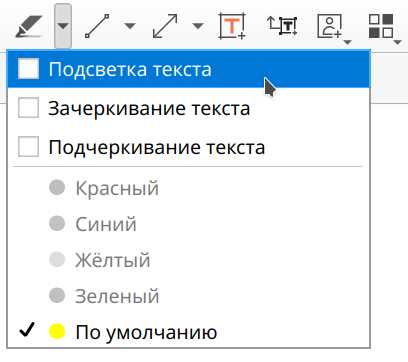Viewport: 408px width, 362px height.
Task: Pick the Зеленый color option
Action: 189,296
